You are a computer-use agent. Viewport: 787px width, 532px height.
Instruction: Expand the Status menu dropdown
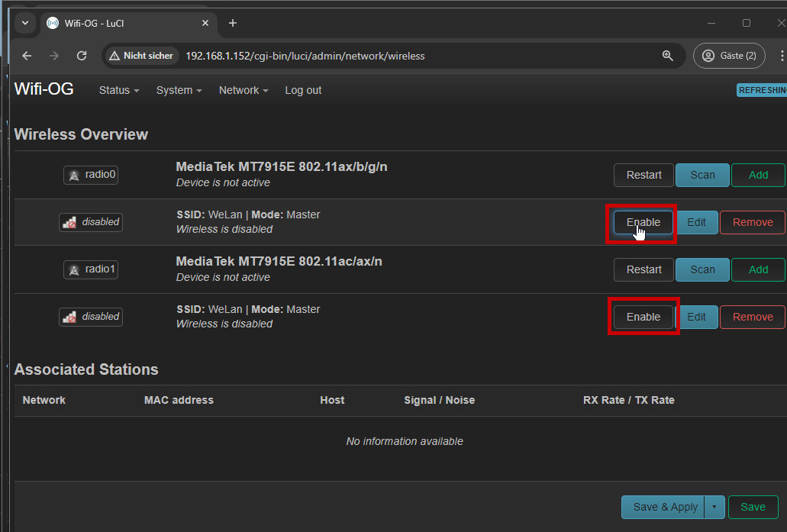(118, 90)
